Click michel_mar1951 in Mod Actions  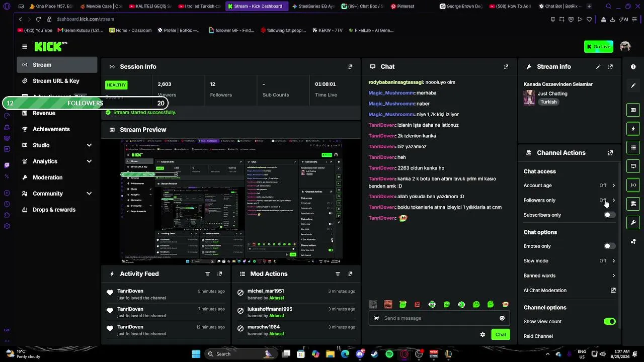(x=266, y=291)
